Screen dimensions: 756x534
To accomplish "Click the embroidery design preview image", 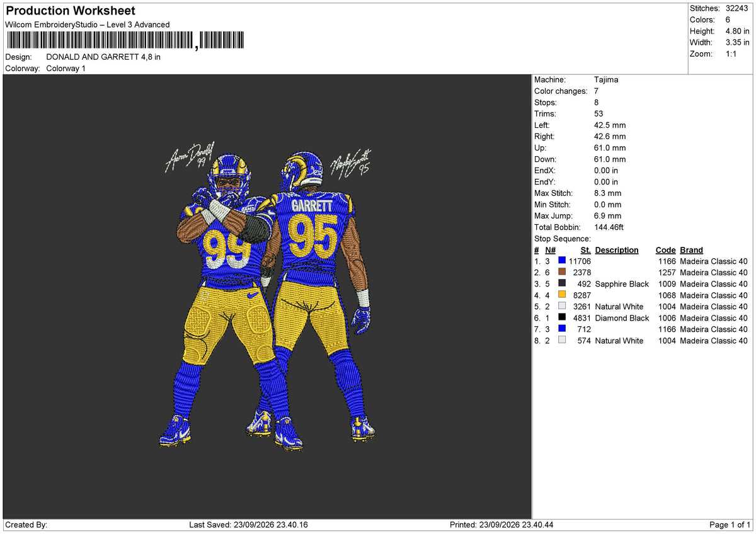I will (x=267, y=297).
